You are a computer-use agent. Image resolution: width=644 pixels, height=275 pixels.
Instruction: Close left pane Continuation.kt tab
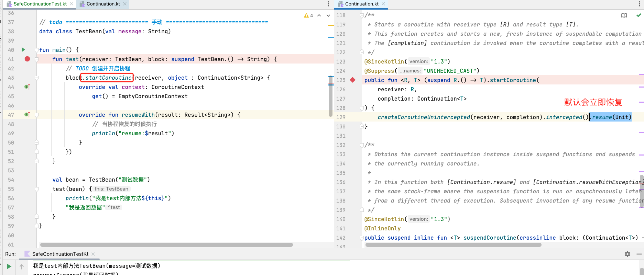coord(124,4)
